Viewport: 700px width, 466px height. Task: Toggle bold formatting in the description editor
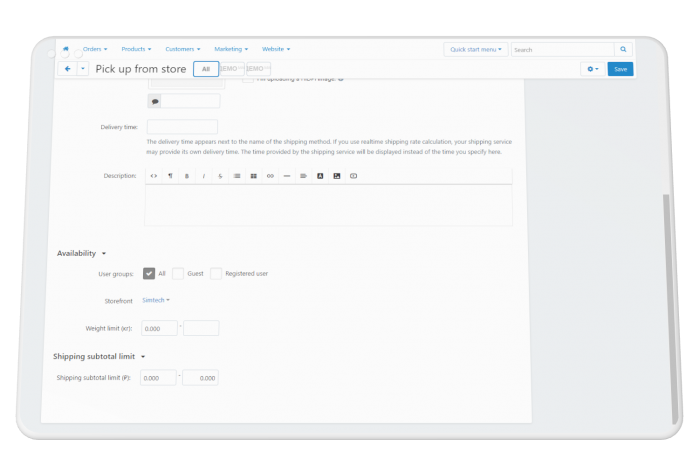[187, 176]
